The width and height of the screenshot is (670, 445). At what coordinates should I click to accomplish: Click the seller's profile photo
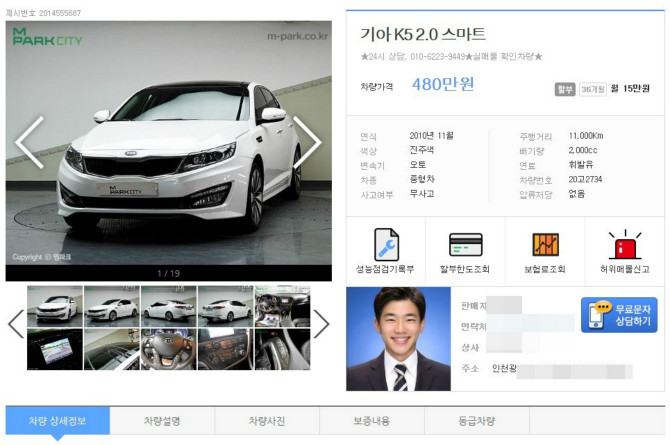point(398,339)
